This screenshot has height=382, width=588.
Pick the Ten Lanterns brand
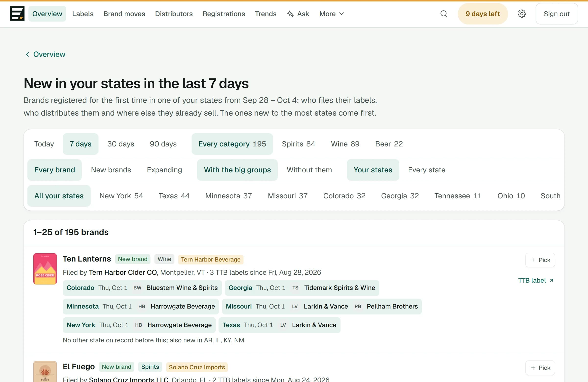[540, 260]
